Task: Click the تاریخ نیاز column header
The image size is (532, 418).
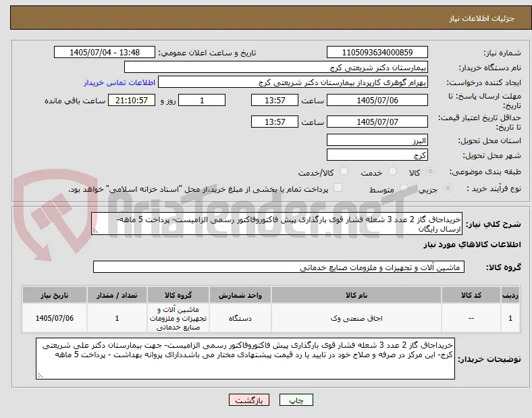Action: tap(55, 295)
